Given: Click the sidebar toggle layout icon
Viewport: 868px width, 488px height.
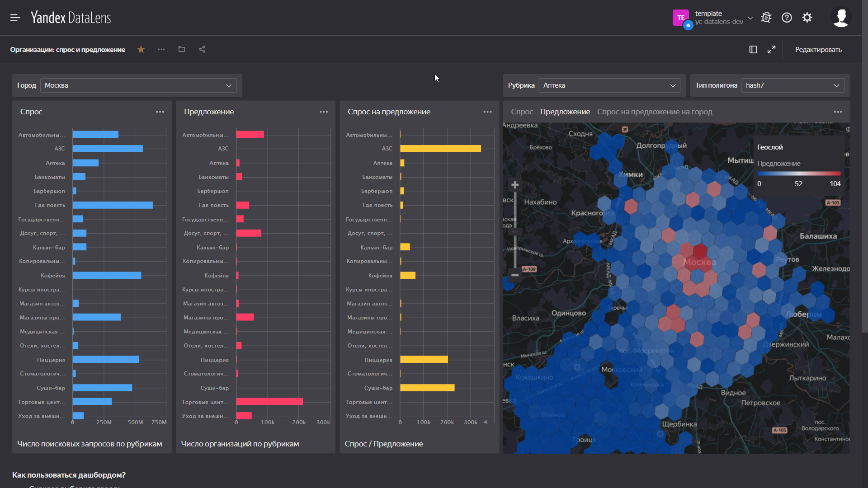Looking at the screenshot, I should (x=752, y=49).
